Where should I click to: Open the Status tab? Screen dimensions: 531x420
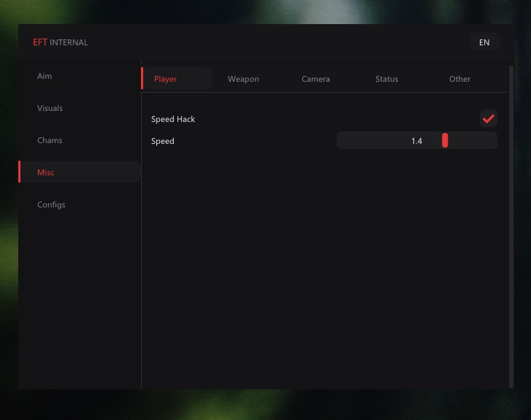click(x=386, y=79)
